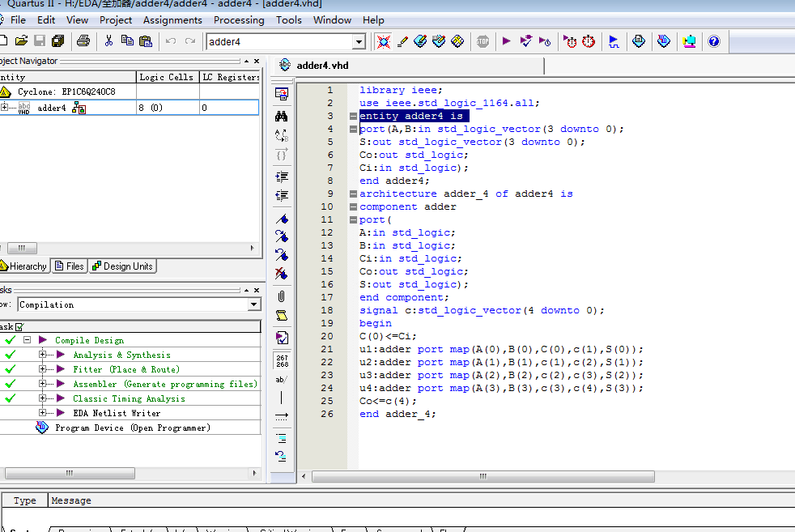Print the adder4.vhd file
The width and height of the screenshot is (795, 532).
pyautogui.click(x=83, y=41)
